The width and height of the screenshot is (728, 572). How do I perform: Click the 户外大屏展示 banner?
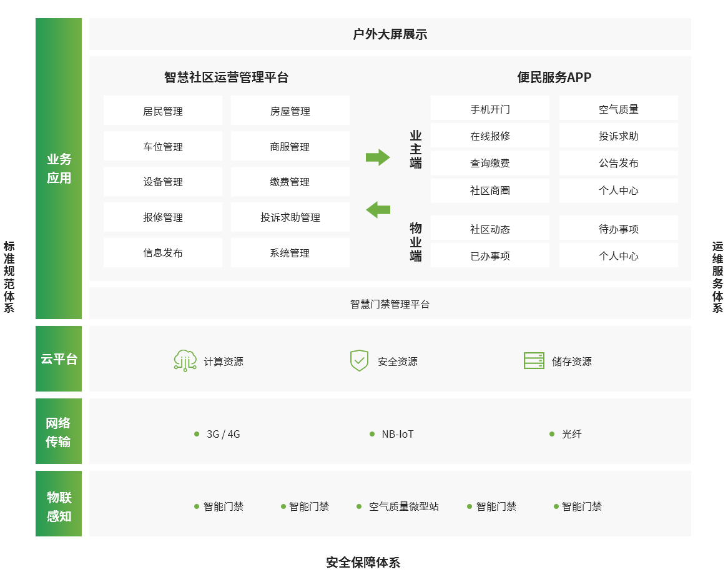(390, 34)
